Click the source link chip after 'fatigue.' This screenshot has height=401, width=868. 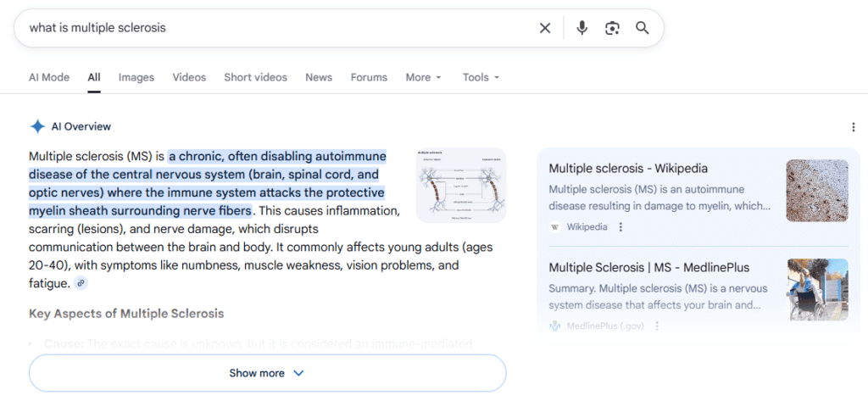(81, 283)
